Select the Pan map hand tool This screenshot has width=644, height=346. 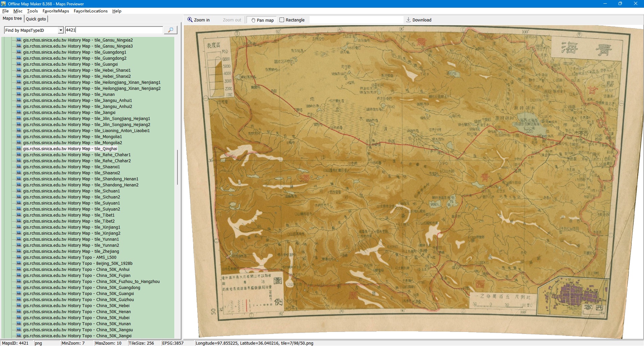254,20
